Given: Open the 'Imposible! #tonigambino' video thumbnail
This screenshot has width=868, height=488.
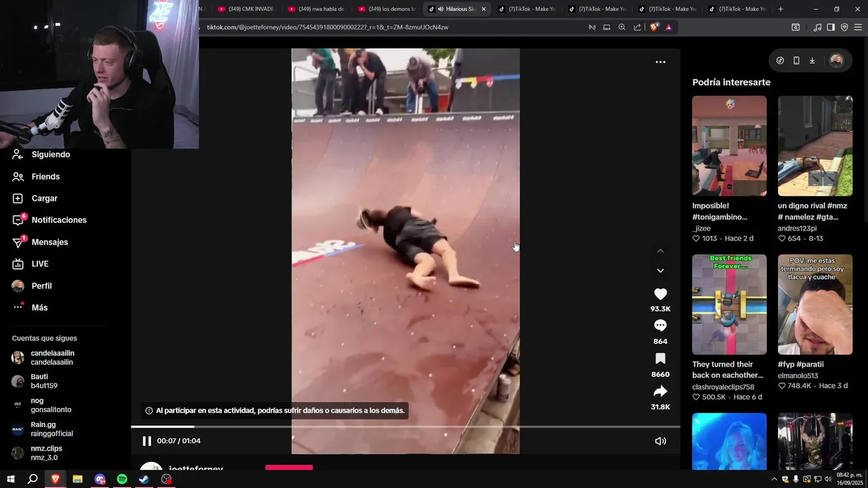Looking at the screenshot, I should (729, 146).
